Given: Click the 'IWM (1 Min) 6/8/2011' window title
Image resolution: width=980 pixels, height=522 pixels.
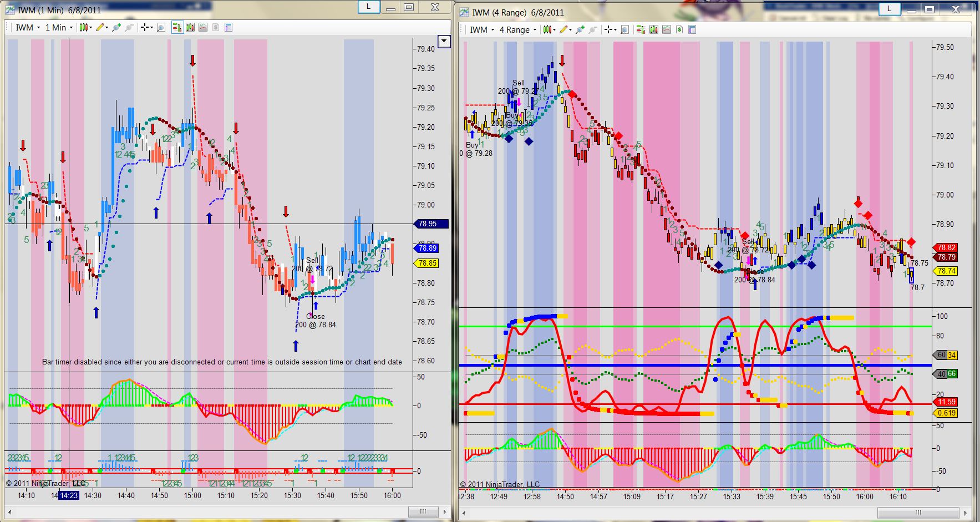Looking at the screenshot, I should pyautogui.click(x=60, y=11).
